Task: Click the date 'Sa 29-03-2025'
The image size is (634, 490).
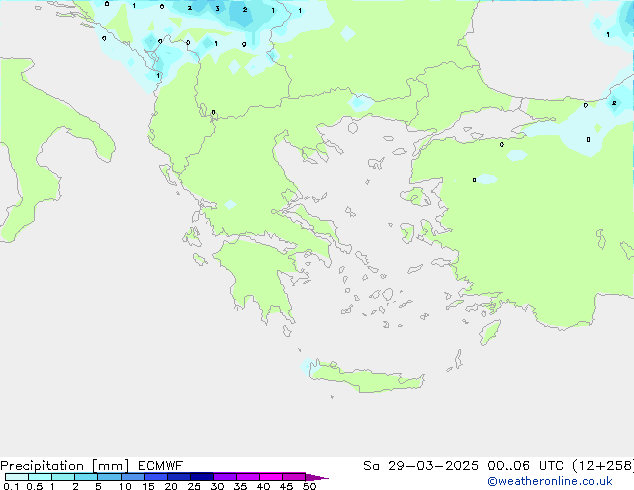Action: tap(421, 466)
